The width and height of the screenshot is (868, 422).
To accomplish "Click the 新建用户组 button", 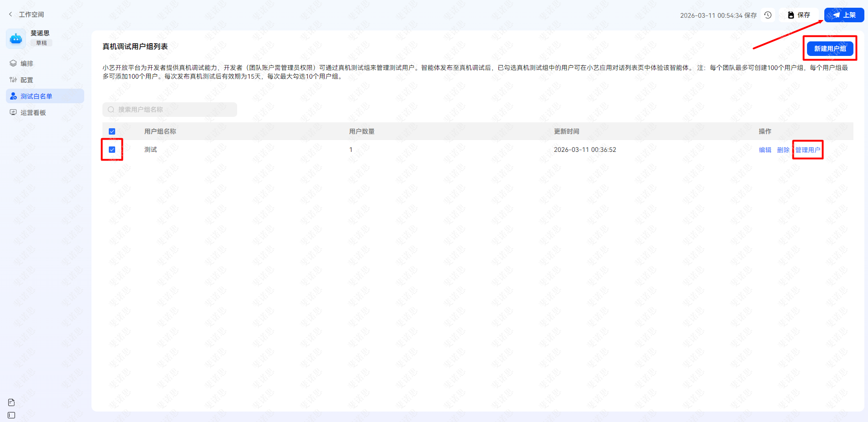I will click(x=830, y=49).
